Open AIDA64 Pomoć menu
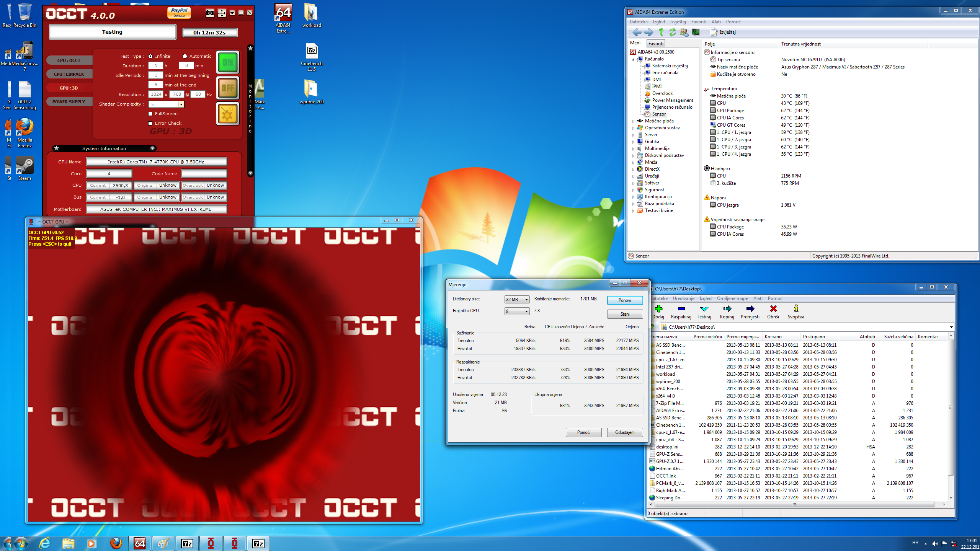980x551 pixels. coord(733,22)
